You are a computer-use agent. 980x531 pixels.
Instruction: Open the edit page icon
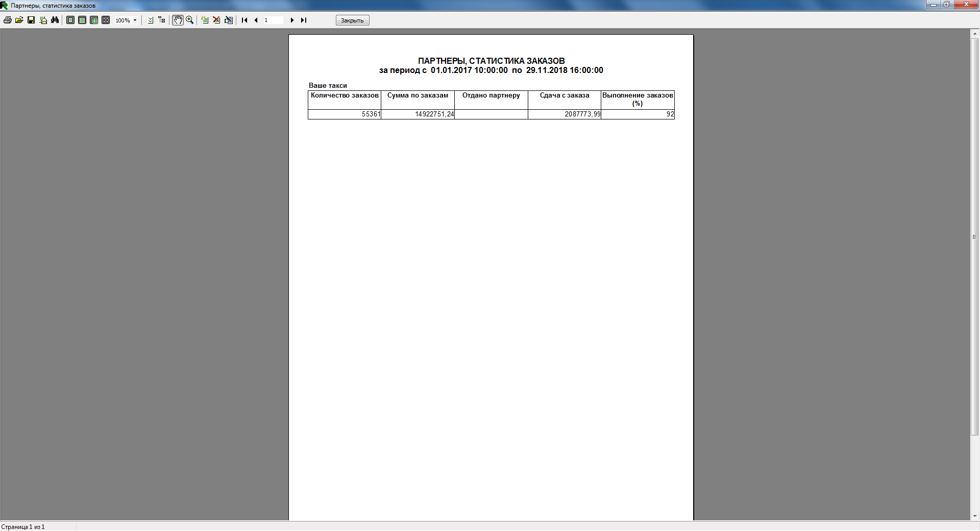(229, 20)
